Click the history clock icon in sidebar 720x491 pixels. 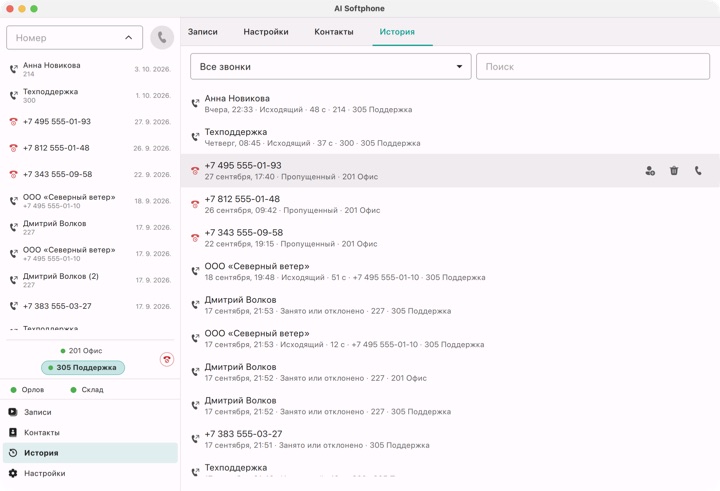(x=13, y=453)
